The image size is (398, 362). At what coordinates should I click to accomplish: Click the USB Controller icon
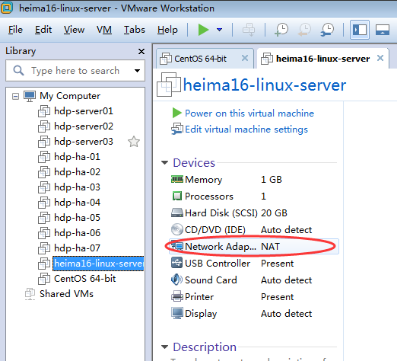(177, 263)
